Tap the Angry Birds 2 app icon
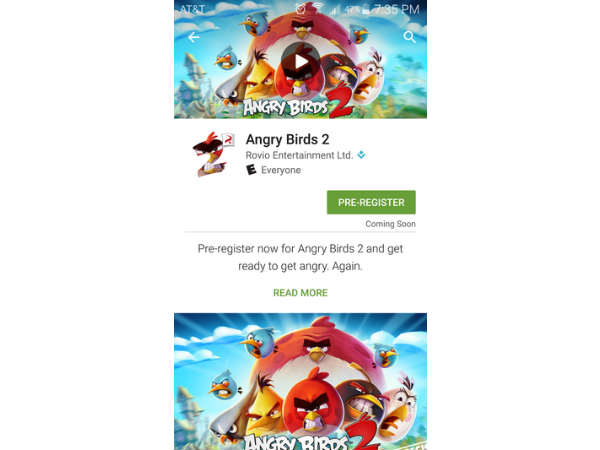 (213, 154)
